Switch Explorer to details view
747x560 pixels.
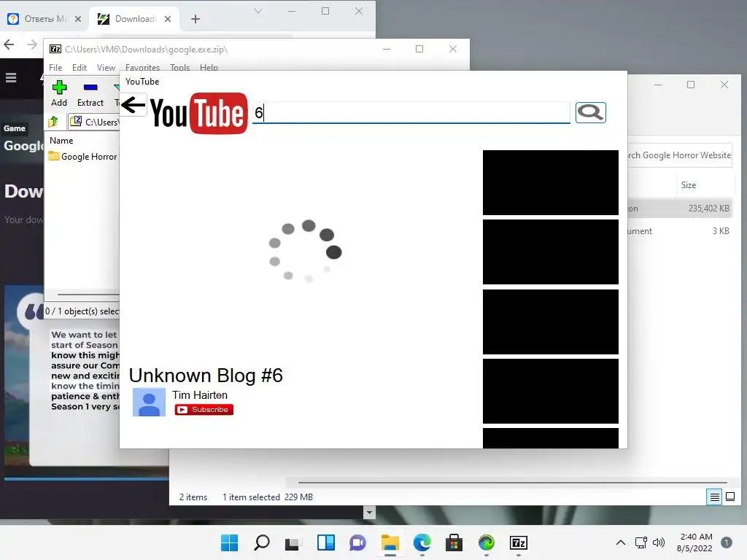714,497
